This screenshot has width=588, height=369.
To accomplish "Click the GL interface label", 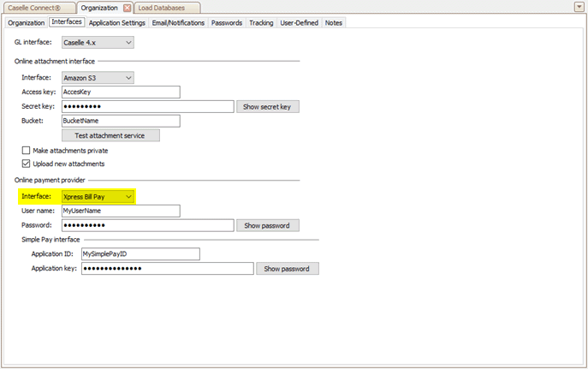I will coord(33,42).
